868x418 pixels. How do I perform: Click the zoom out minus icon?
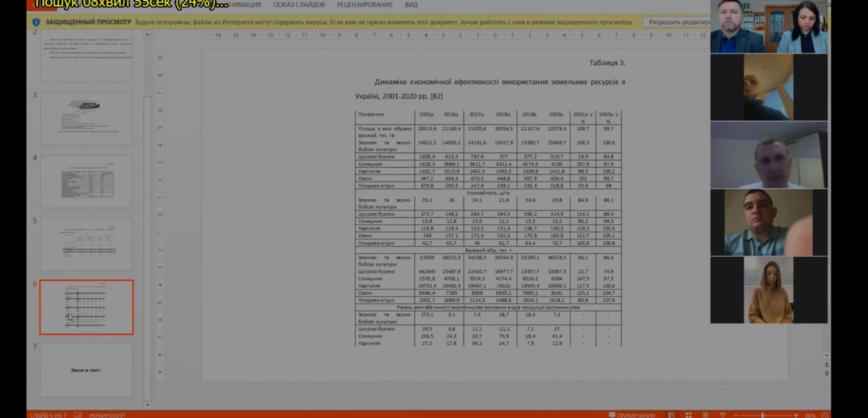point(736,415)
